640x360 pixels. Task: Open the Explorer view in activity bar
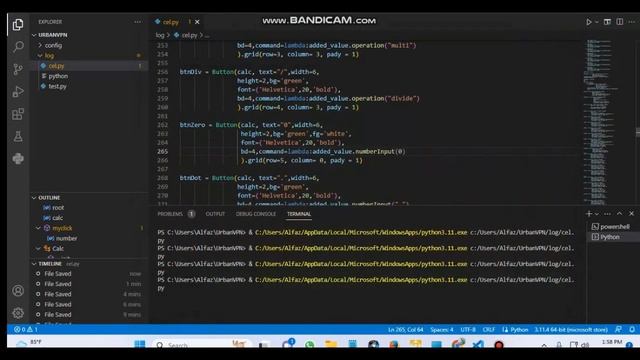coord(18,24)
